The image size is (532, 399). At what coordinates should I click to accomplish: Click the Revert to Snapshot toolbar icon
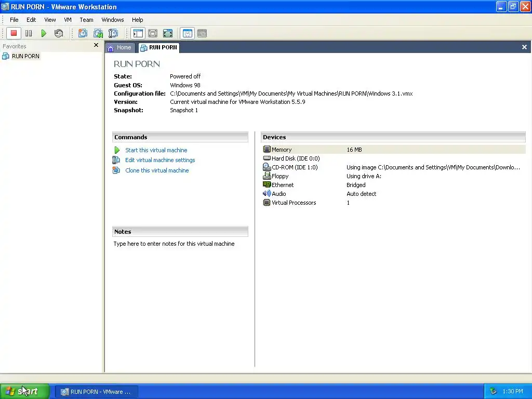pyautogui.click(x=98, y=33)
